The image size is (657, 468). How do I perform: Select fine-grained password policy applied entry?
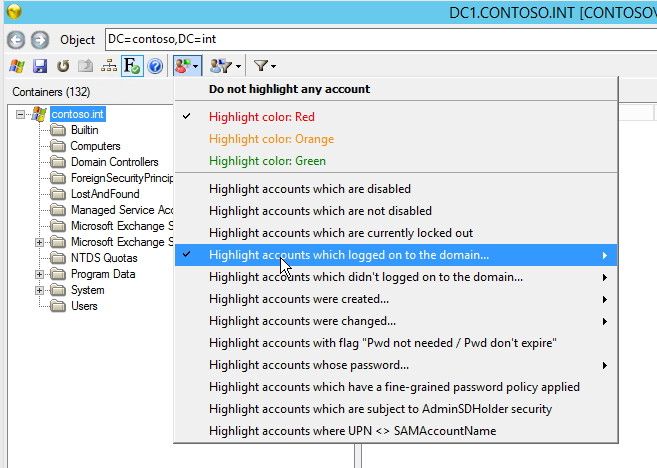pyautogui.click(x=396, y=387)
